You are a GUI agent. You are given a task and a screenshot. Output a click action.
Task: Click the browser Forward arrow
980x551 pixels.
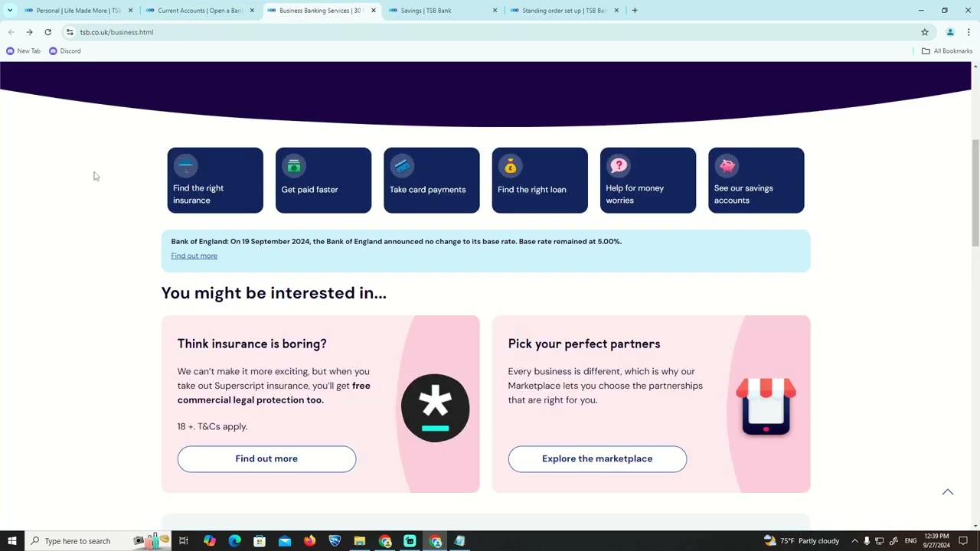(29, 32)
